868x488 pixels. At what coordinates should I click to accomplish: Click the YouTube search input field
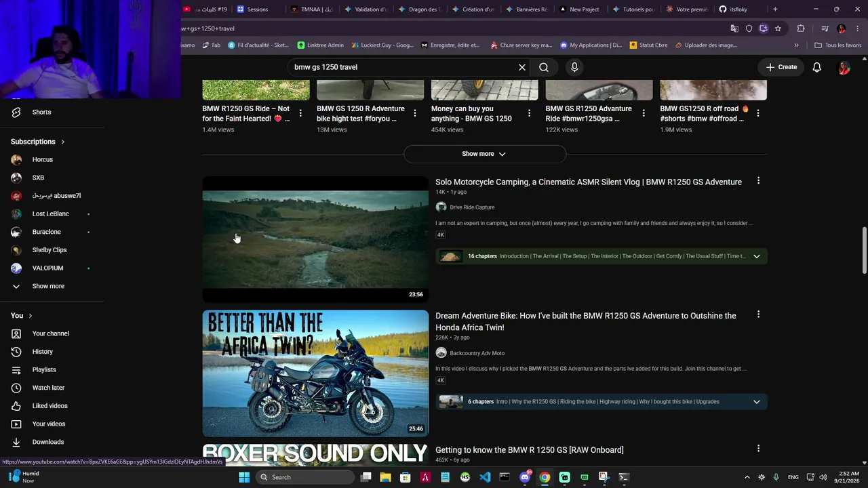(x=403, y=67)
